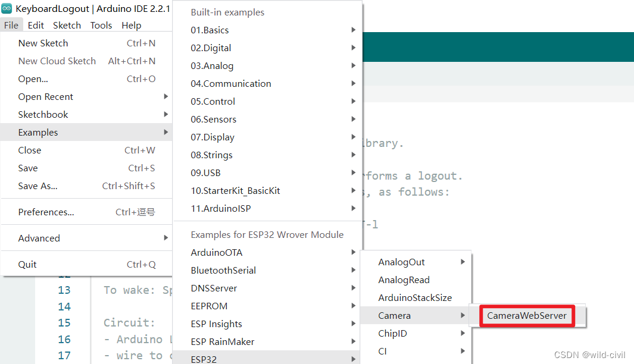Expand 05.Control examples
Viewport: 634px width, 364px height.
coord(267,101)
